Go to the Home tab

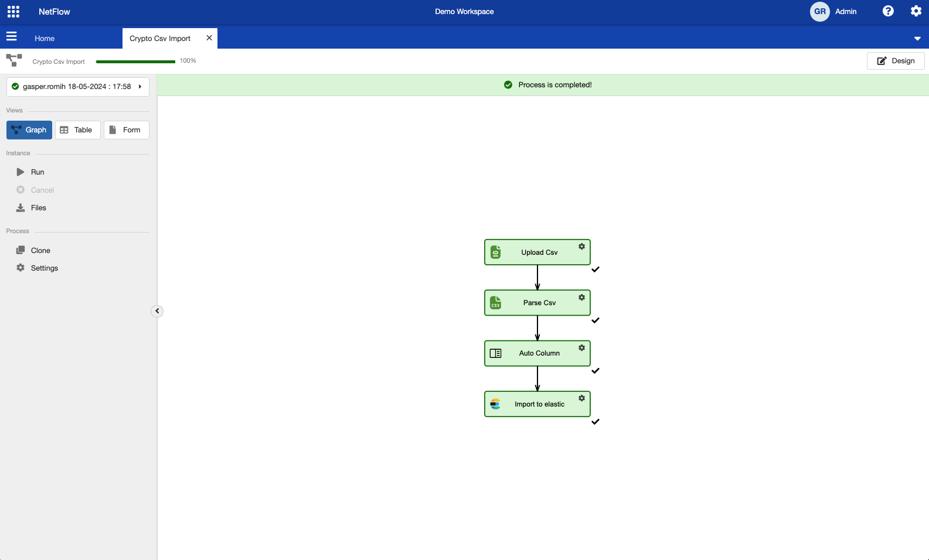[45, 39]
